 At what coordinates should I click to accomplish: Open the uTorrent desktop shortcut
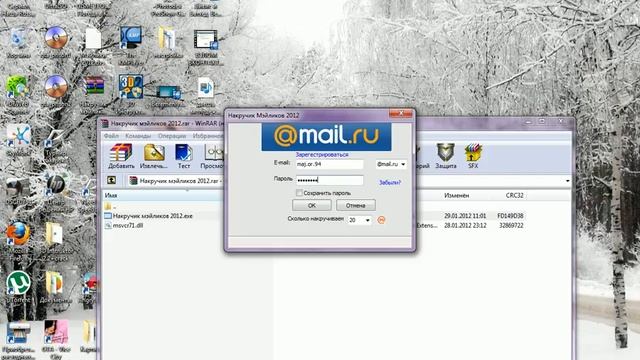[x=18, y=282]
